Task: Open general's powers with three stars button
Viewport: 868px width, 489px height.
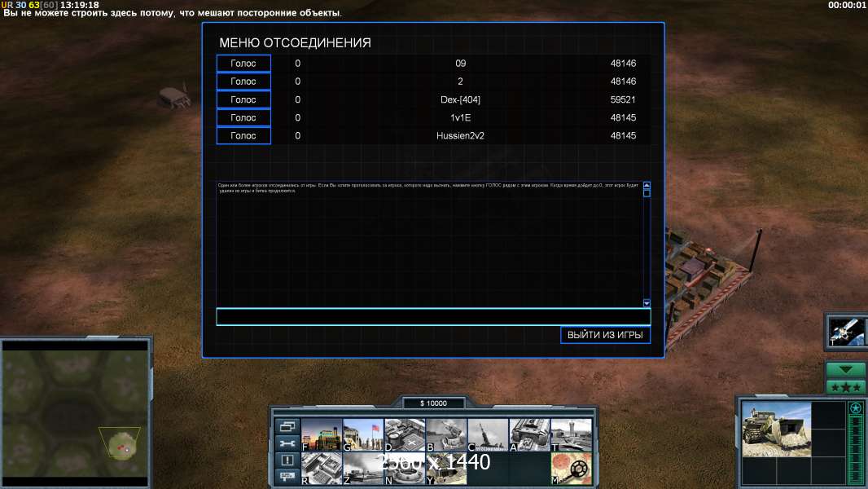Action: click(x=845, y=387)
